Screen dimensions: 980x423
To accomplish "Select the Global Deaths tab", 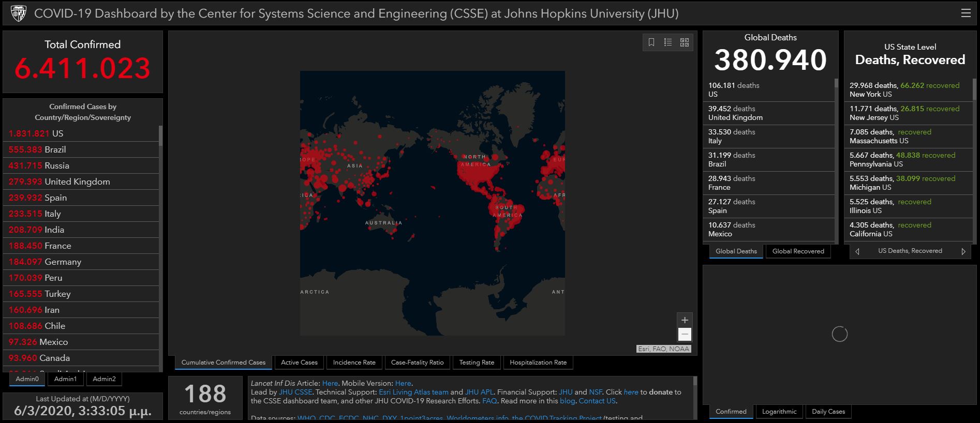I will (736, 251).
